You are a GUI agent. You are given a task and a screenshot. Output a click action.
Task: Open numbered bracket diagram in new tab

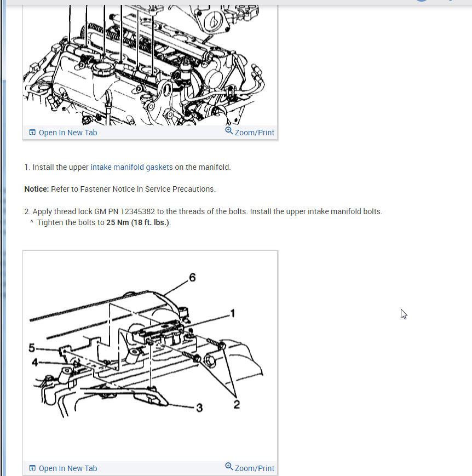[x=68, y=468]
